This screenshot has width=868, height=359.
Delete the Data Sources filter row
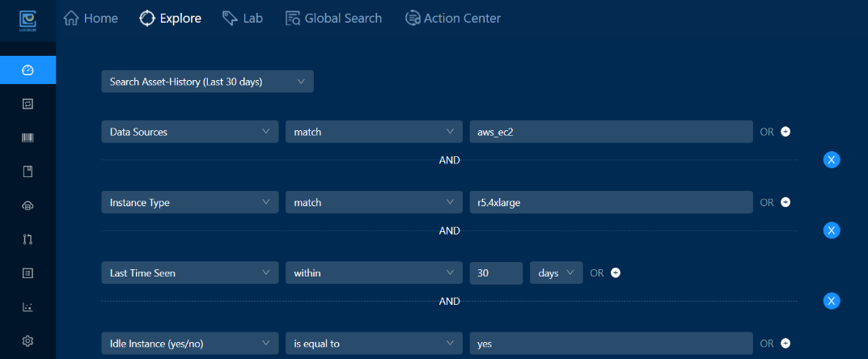pyautogui.click(x=832, y=160)
